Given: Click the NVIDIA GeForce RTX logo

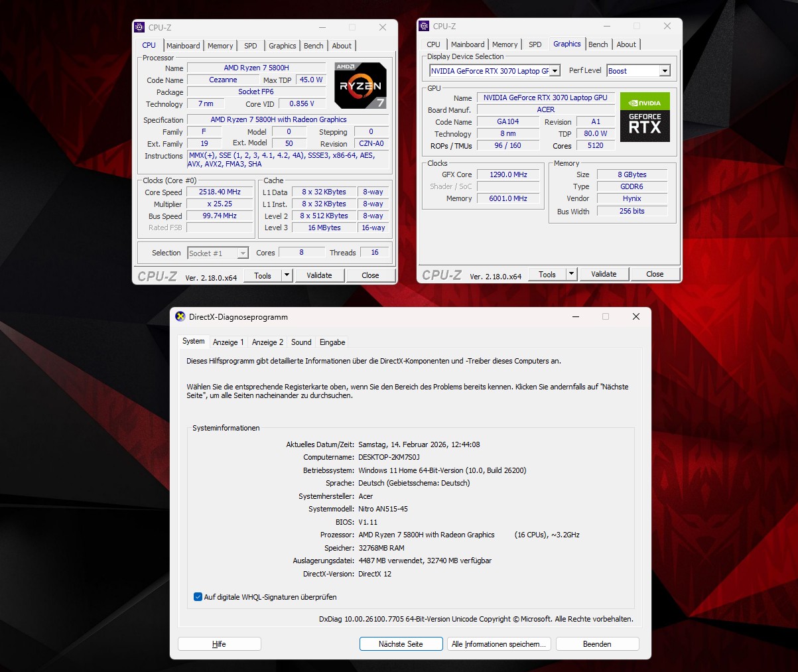Looking at the screenshot, I should [645, 117].
